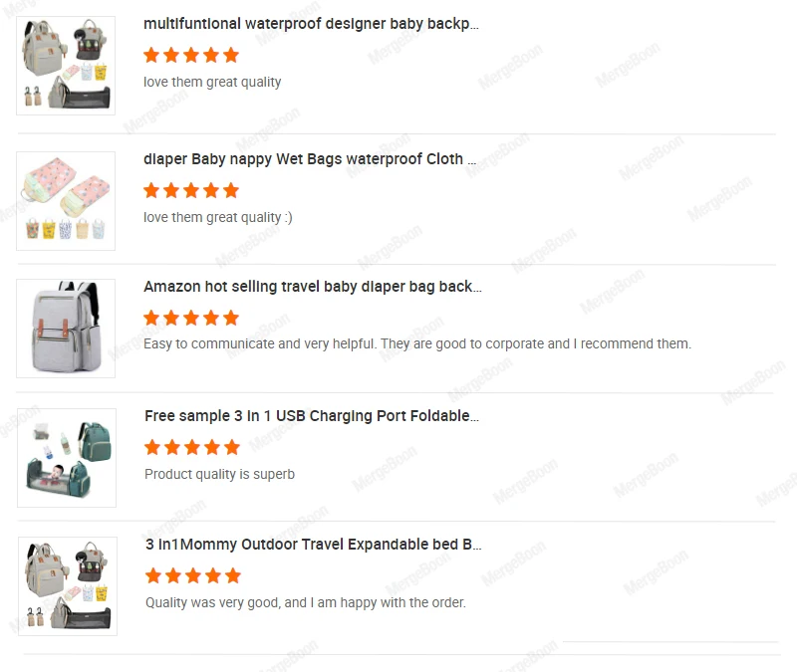The height and width of the screenshot is (672, 797).
Task: Click the fifth star of the nappy Wet Bags rating
Action: coord(231,190)
